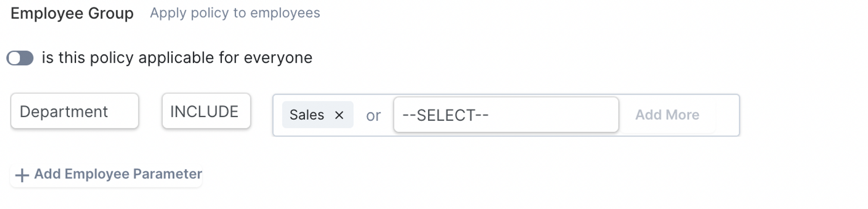Change the Department employee parameter type

coord(75,111)
